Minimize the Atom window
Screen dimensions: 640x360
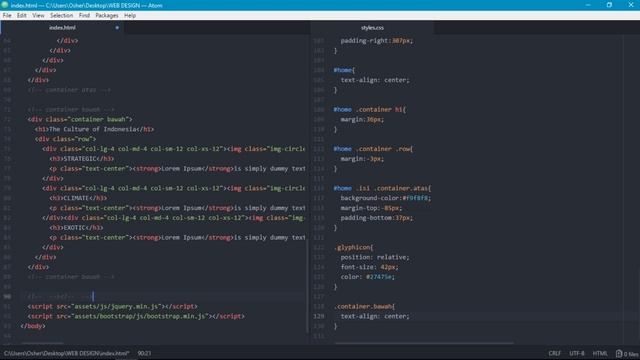pyautogui.click(x=588, y=5)
